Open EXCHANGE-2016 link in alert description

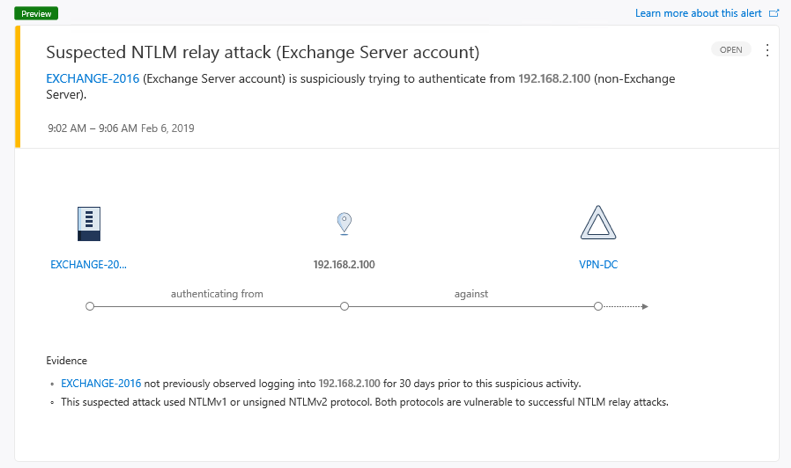point(92,79)
